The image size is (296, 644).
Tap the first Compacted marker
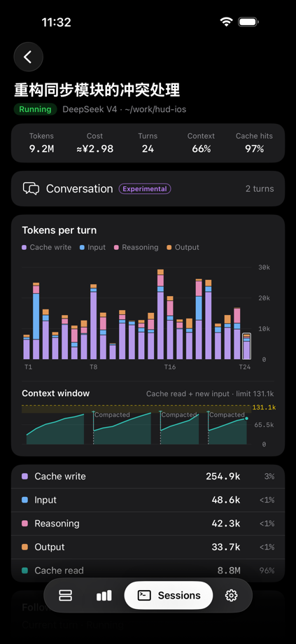click(x=112, y=415)
